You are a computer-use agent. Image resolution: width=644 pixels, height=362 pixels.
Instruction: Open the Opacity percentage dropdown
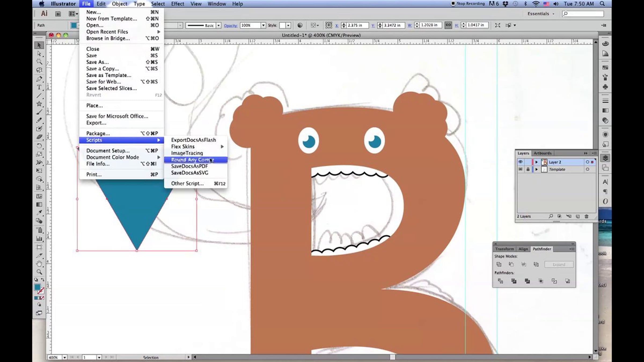pyautogui.click(x=263, y=25)
